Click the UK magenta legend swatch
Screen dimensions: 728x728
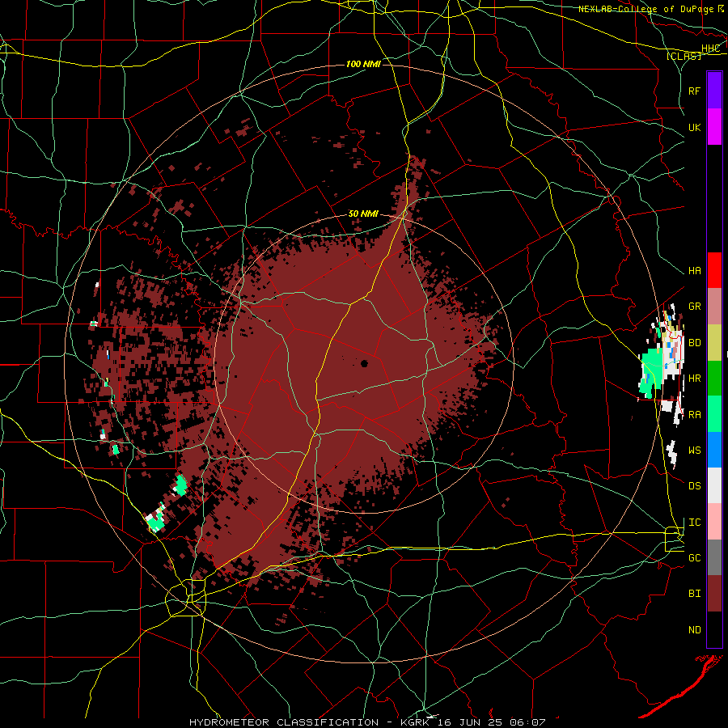[x=714, y=126]
